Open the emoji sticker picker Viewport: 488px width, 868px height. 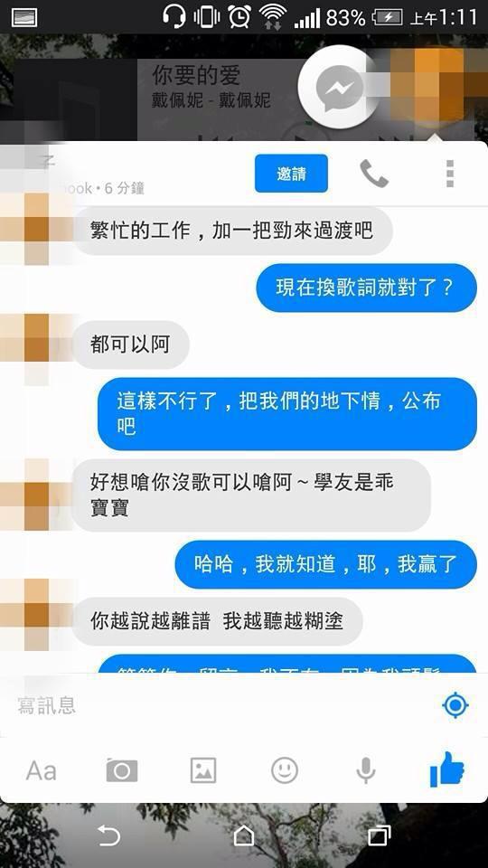pyautogui.click(x=285, y=770)
